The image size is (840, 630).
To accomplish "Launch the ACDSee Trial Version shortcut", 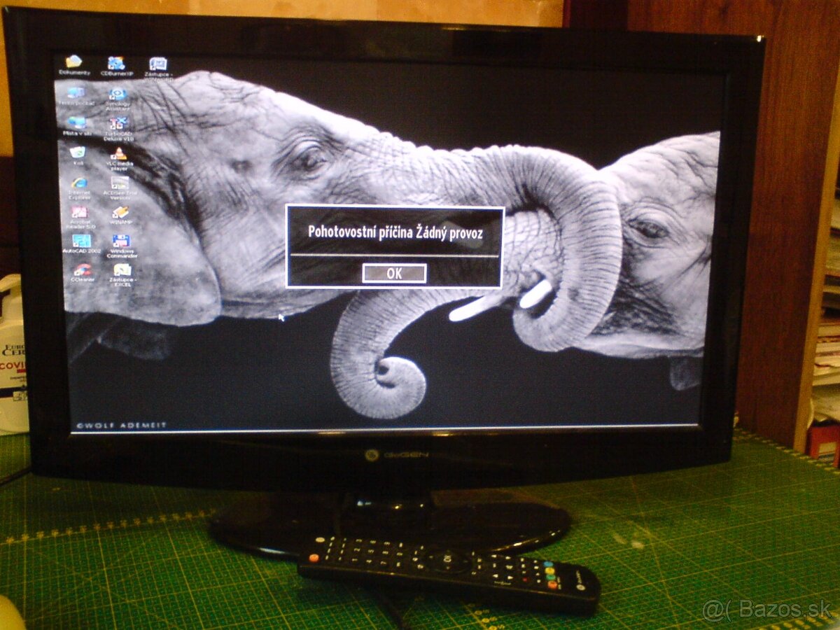I will coord(120,188).
